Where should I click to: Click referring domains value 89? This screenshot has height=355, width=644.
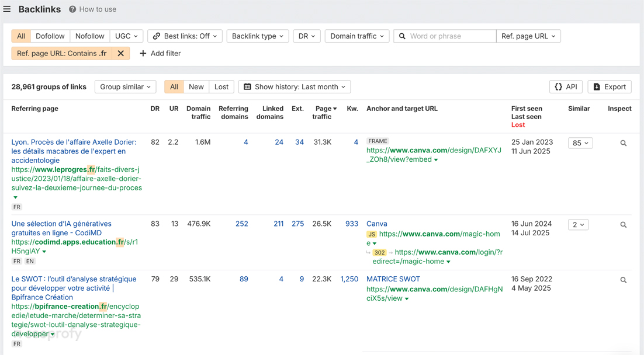[x=244, y=279]
